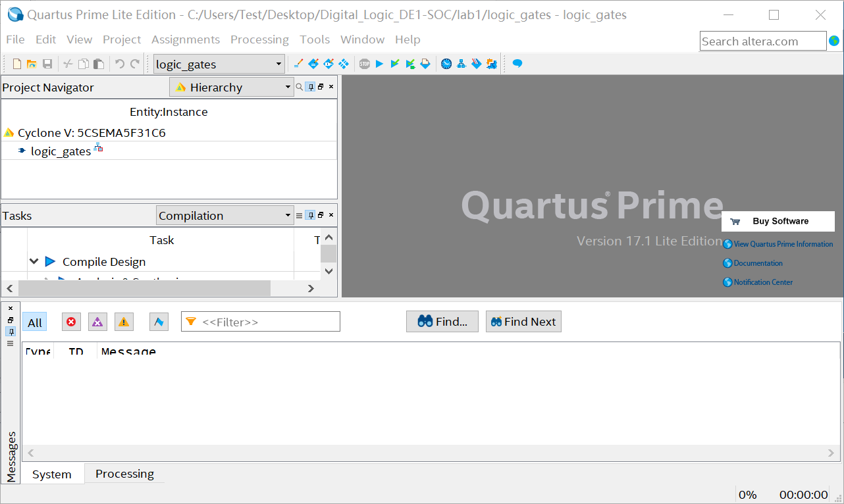Copy selection from the toolbar
The image size is (844, 504).
(83, 64)
